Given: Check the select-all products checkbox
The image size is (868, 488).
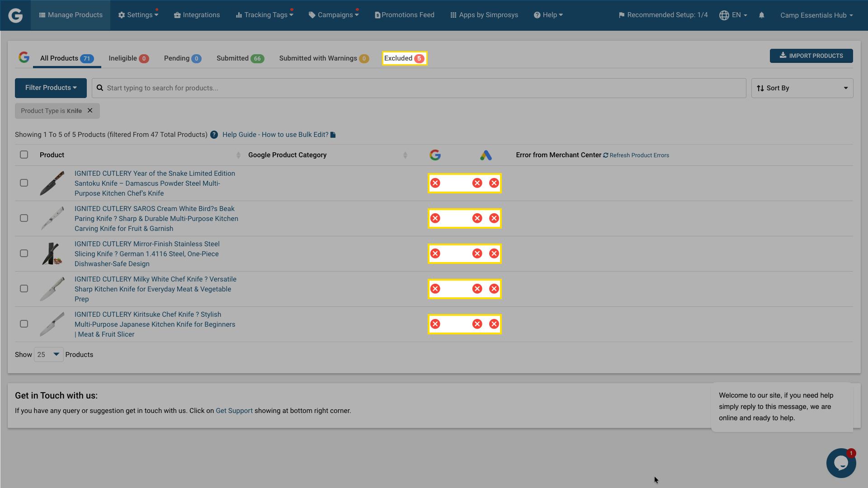Looking at the screenshot, I should point(24,155).
